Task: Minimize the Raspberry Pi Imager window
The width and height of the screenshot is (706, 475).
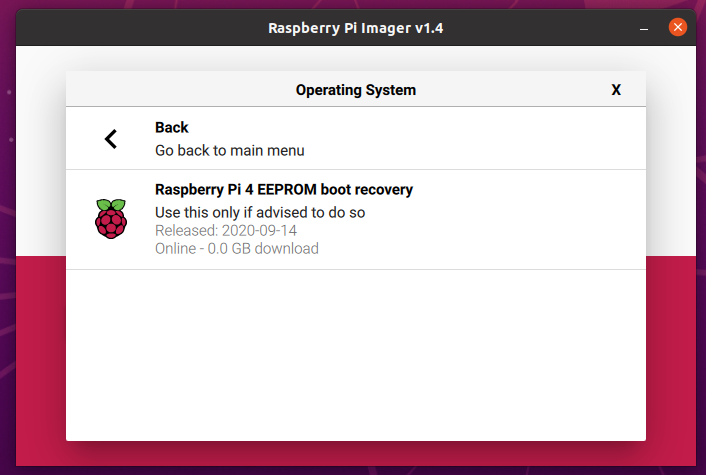Action: [x=644, y=29]
